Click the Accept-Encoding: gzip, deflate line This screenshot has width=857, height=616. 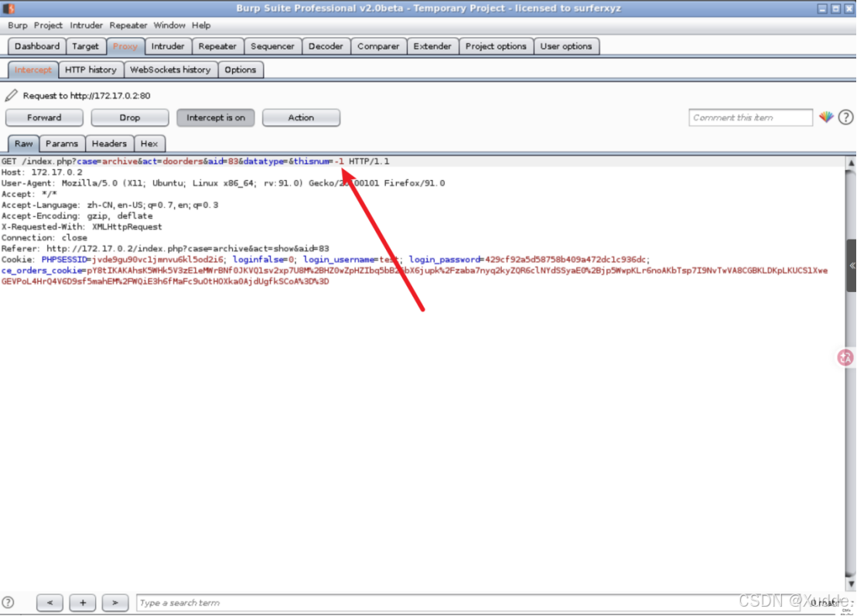pos(77,216)
